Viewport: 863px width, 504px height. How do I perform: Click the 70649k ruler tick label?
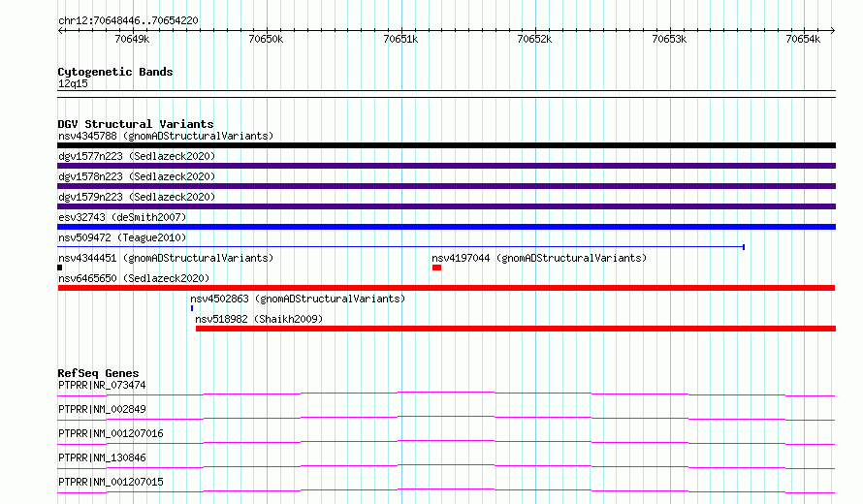coord(132,39)
